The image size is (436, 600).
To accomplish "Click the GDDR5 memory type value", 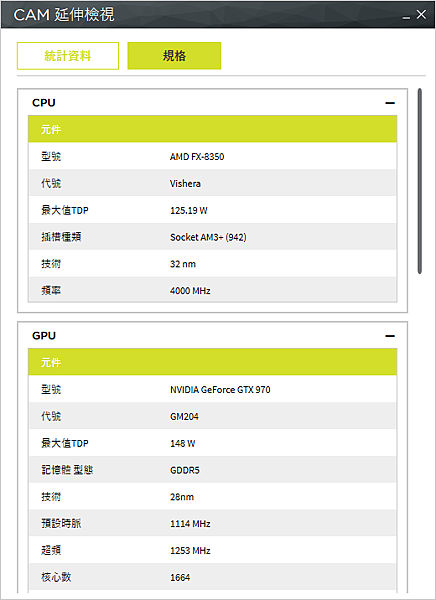I will (x=185, y=470).
